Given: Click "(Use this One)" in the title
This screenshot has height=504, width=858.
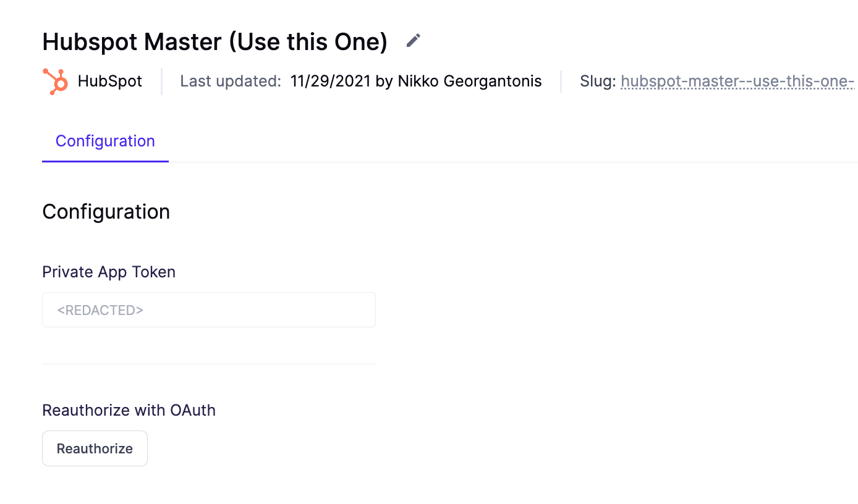Looking at the screenshot, I should pyautogui.click(x=308, y=42).
